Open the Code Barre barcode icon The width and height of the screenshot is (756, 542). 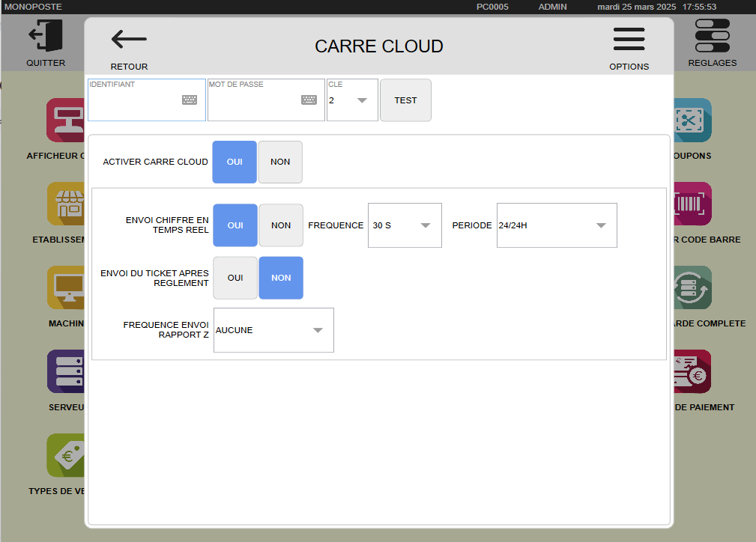click(692, 204)
